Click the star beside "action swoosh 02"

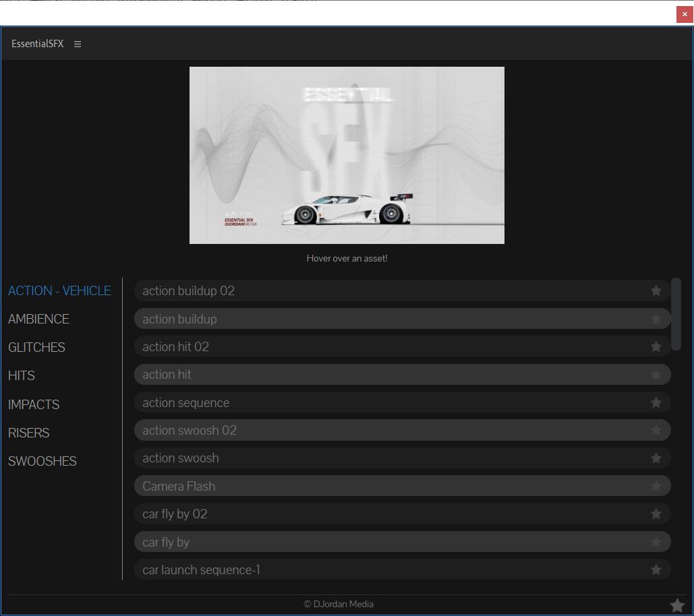click(x=656, y=430)
